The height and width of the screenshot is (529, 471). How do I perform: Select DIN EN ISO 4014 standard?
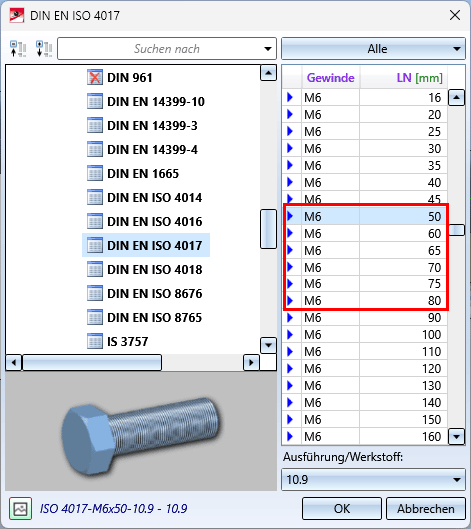155,197
